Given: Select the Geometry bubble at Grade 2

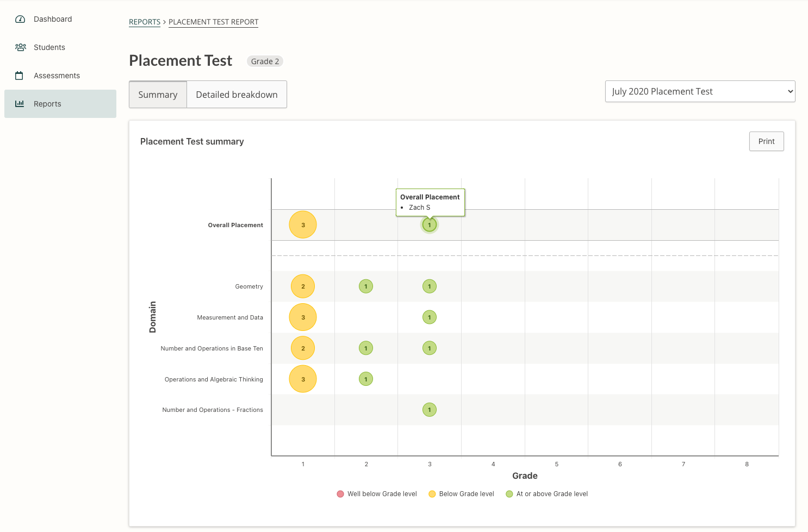Looking at the screenshot, I should [366, 286].
